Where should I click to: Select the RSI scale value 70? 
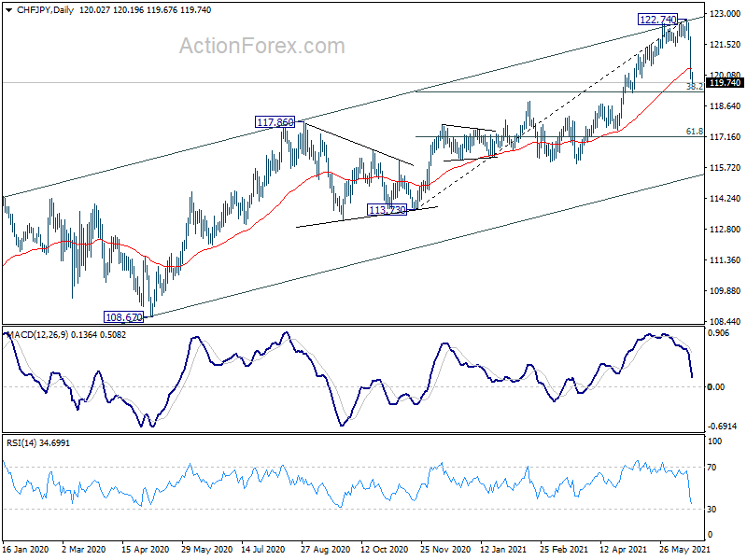click(x=712, y=468)
